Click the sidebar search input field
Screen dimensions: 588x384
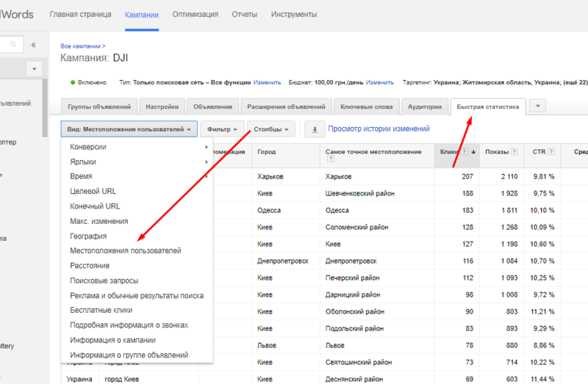pos(11,44)
